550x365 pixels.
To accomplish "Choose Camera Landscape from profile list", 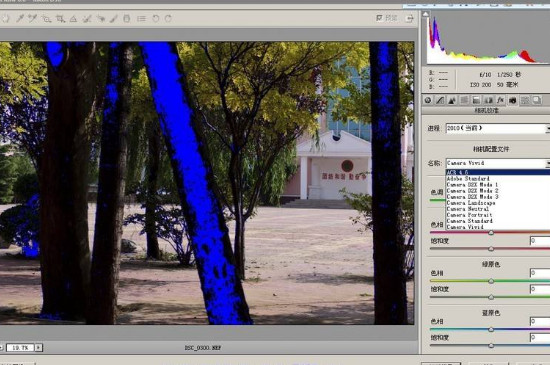I will coord(471,203).
